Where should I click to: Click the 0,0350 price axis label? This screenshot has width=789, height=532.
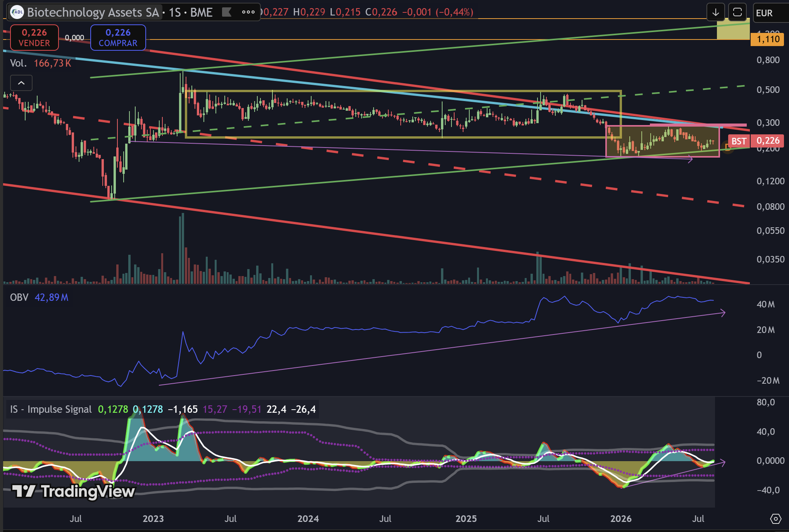click(x=770, y=259)
